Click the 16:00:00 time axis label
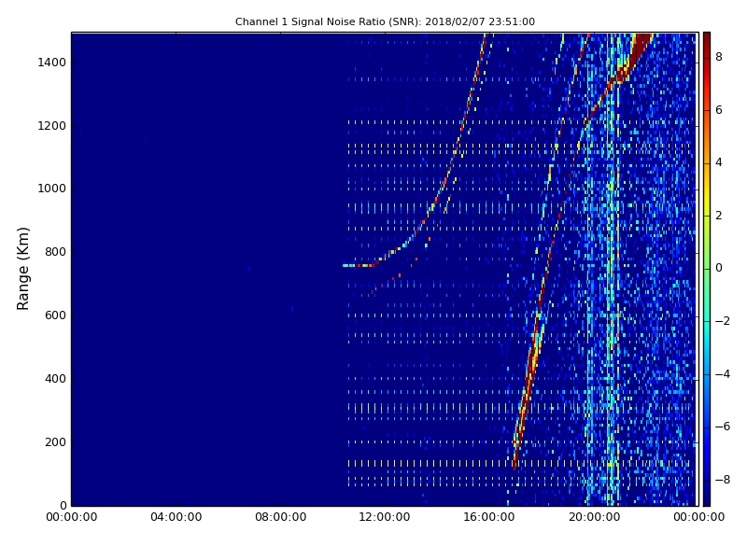Viewport: 747px width, 560px height. 489,517
